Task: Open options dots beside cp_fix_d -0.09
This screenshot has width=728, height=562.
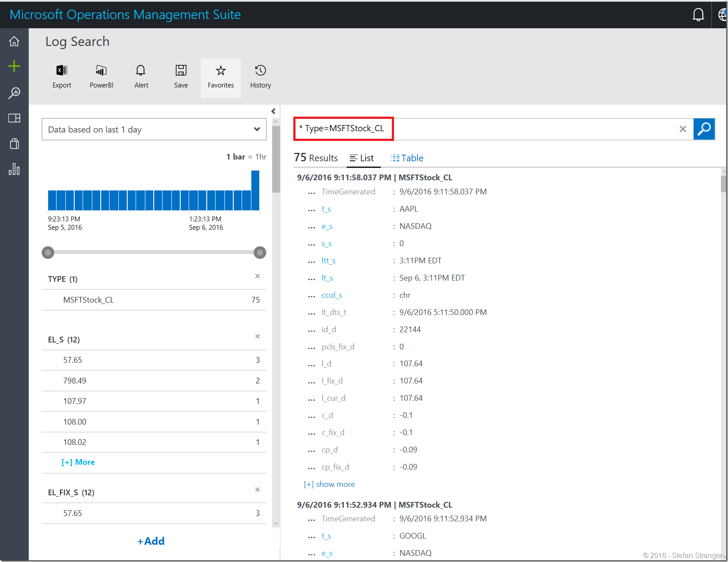Action: pyautogui.click(x=312, y=467)
